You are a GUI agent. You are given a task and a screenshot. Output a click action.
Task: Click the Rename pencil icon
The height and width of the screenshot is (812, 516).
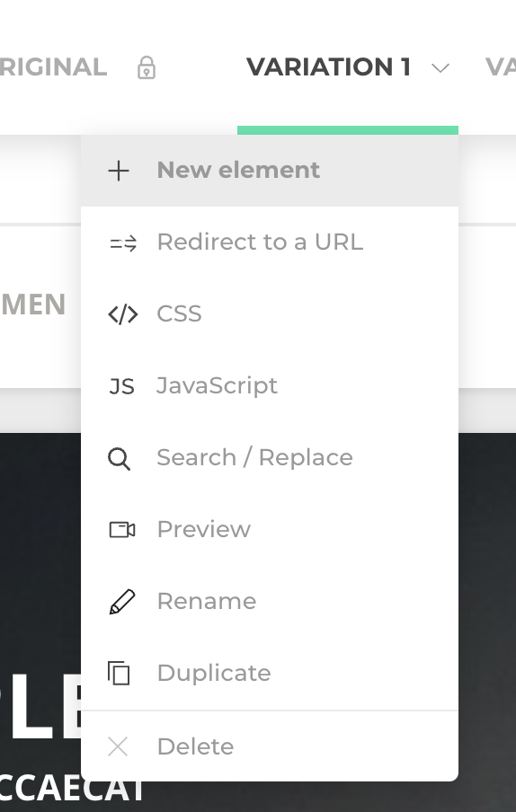click(x=122, y=602)
